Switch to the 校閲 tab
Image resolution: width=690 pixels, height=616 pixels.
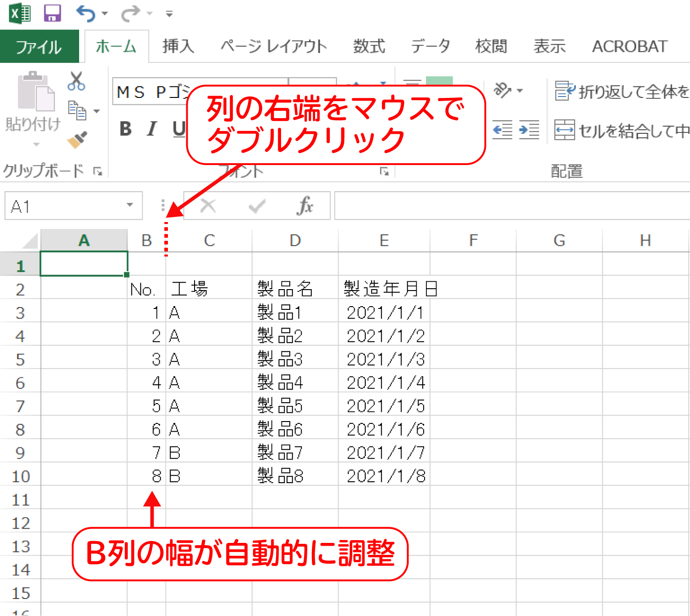tap(491, 46)
